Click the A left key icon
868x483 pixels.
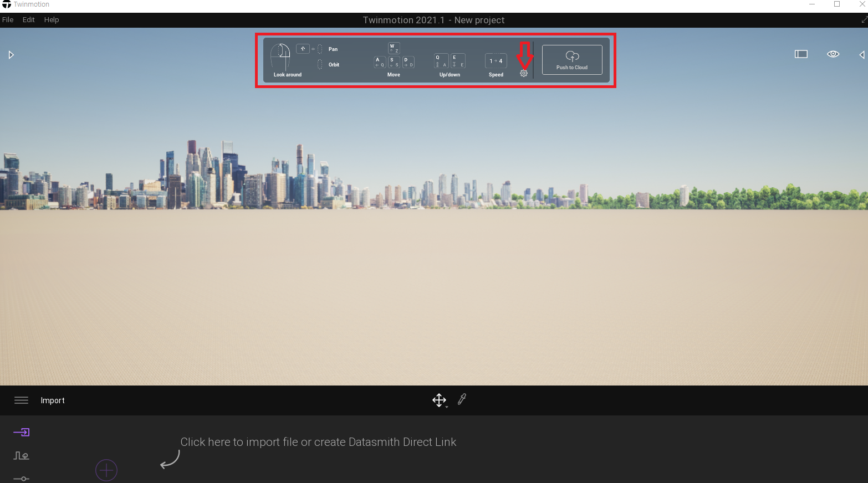(380, 62)
